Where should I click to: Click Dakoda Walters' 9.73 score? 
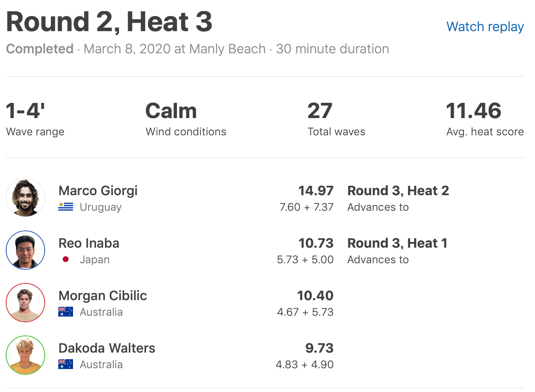tap(319, 348)
